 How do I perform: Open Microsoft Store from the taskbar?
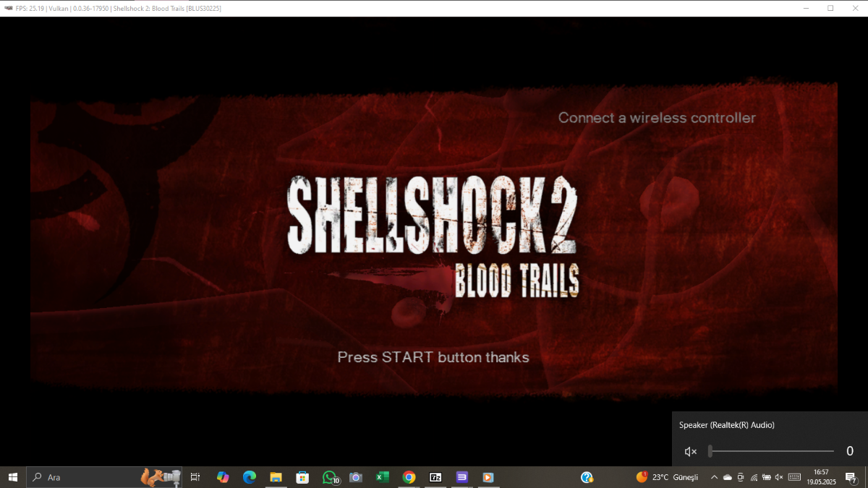pyautogui.click(x=302, y=477)
